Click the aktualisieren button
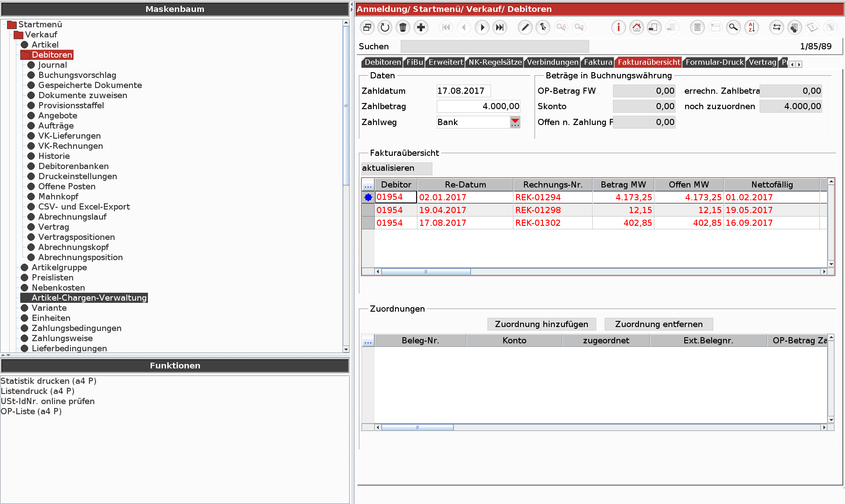Image resolution: width=845 pixels, height=504 pixels. coord(397,168)
